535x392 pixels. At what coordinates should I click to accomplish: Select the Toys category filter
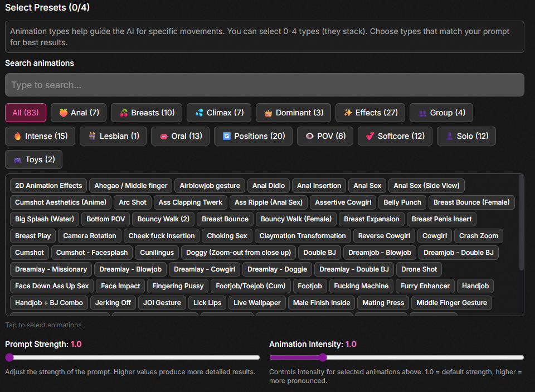click(x=33, y=159)
